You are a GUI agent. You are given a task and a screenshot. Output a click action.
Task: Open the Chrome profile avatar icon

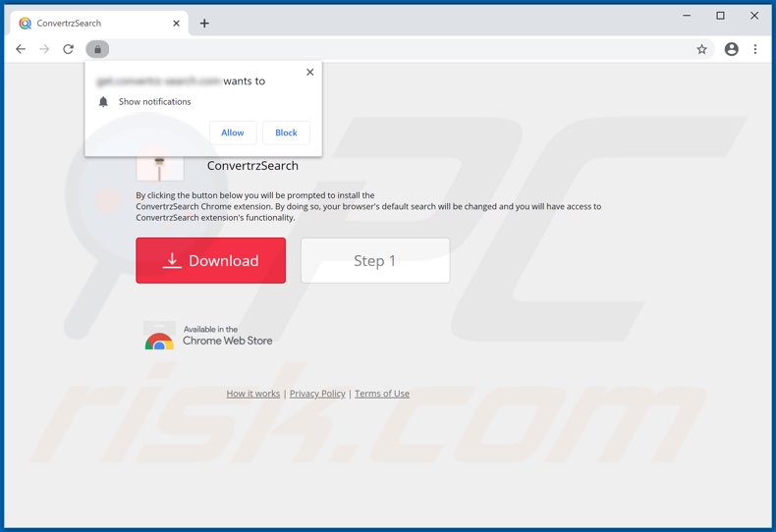[732, 49]
